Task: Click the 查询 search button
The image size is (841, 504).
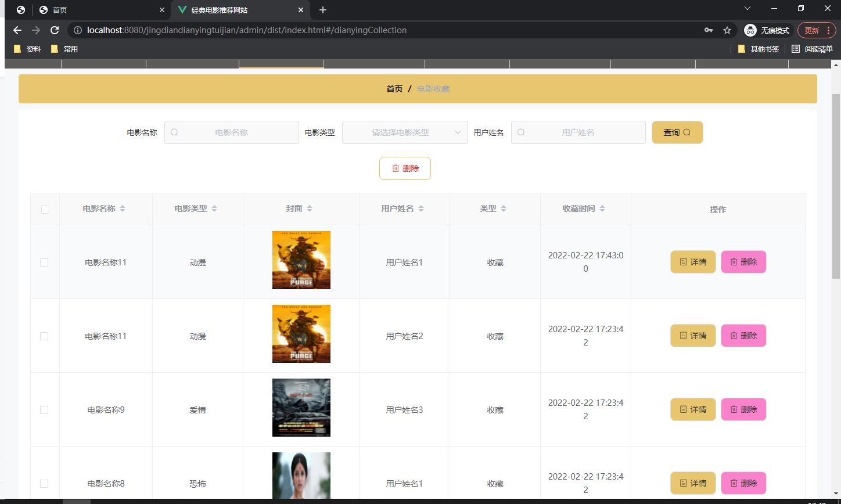Action: (677, 132)
